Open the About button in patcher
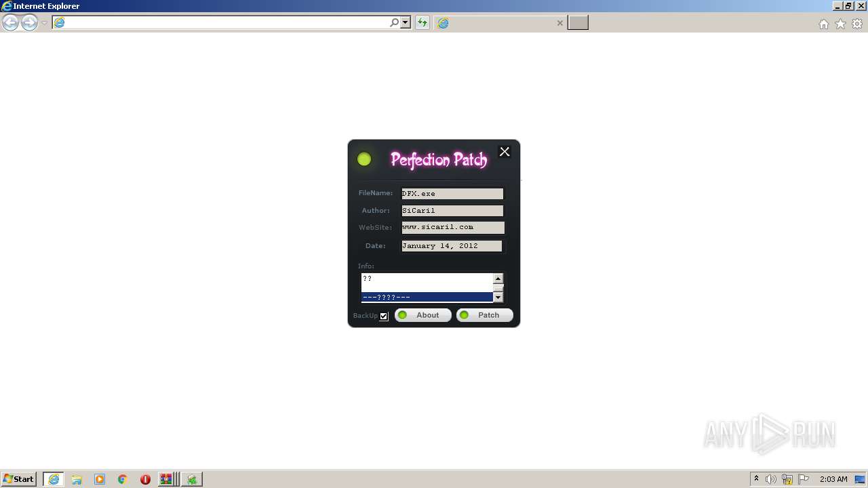 [x=423, y=315]
